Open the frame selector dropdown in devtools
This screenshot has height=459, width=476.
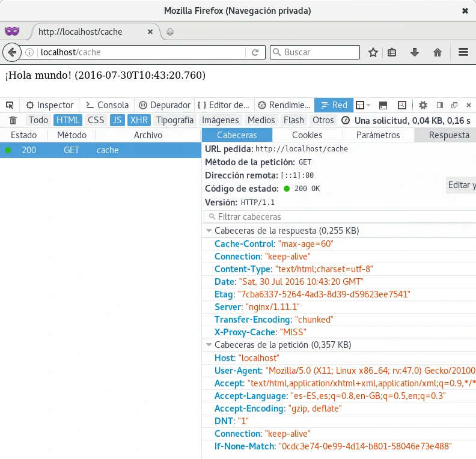click(x=363, y=105)
